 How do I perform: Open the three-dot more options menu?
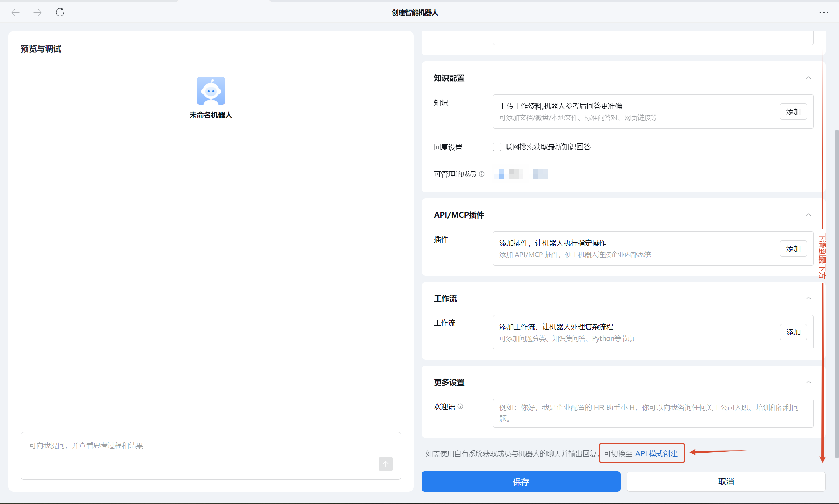(824, 13)
